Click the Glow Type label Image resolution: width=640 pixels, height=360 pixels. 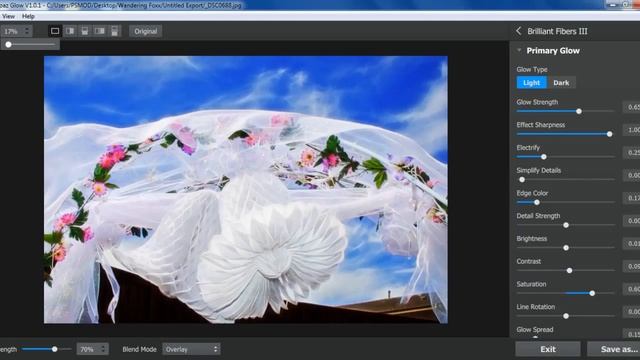coord(532,69)
